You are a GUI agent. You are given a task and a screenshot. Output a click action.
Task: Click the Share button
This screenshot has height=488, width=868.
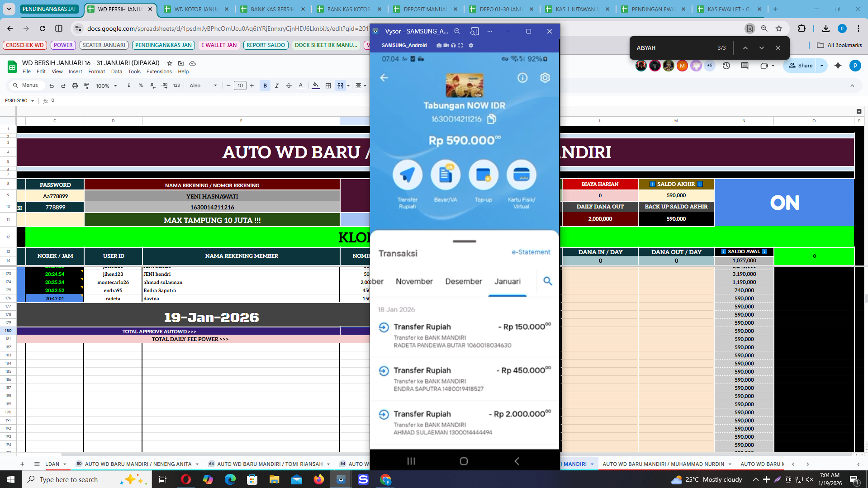point(801,66)
